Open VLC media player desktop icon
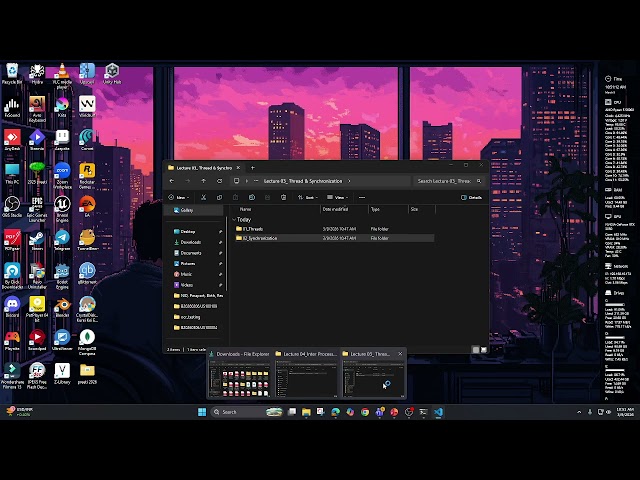Viewport: 640px width, 480px height. (x=62, y=76)
